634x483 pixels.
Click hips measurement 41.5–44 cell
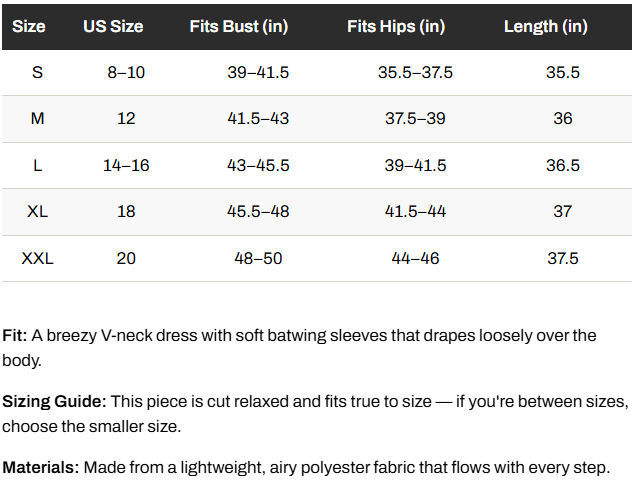415,212
